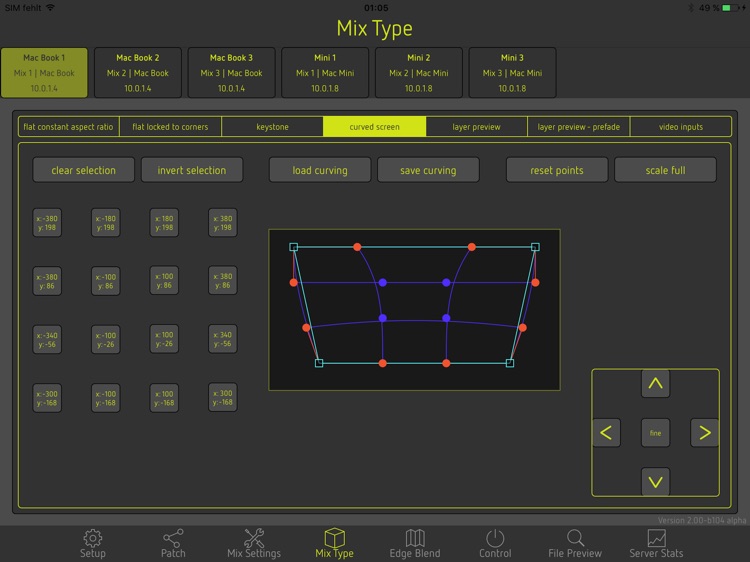Select top-left cyan corner handle on curve grid
The width and height of the screenshot is (750, 562).
pos(294,247)
